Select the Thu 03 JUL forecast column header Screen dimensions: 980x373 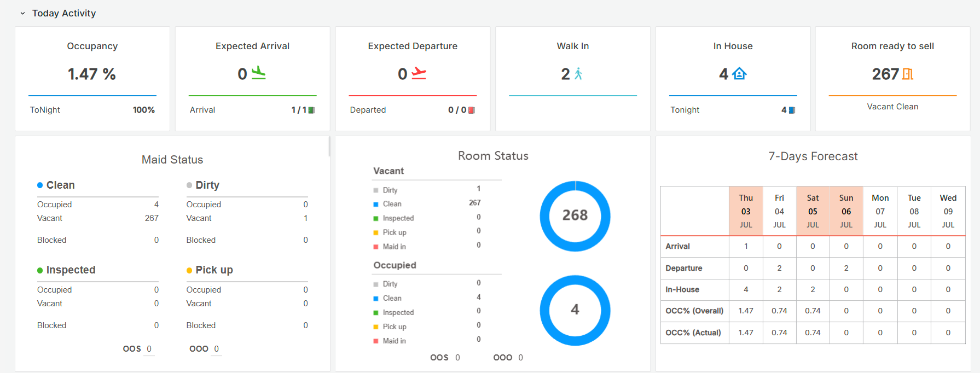tap(745, 211)
